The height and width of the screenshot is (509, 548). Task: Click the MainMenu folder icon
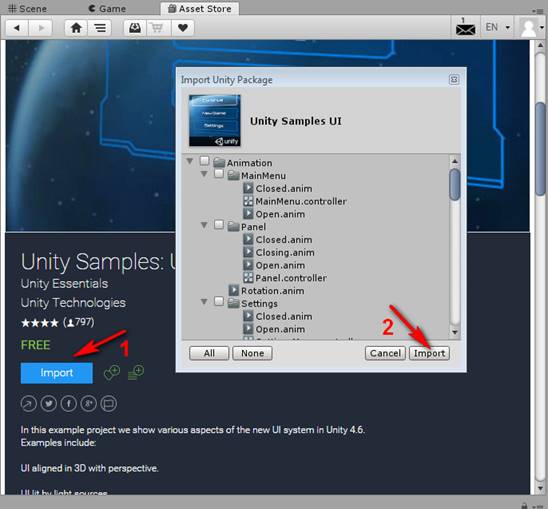[233, 175]
